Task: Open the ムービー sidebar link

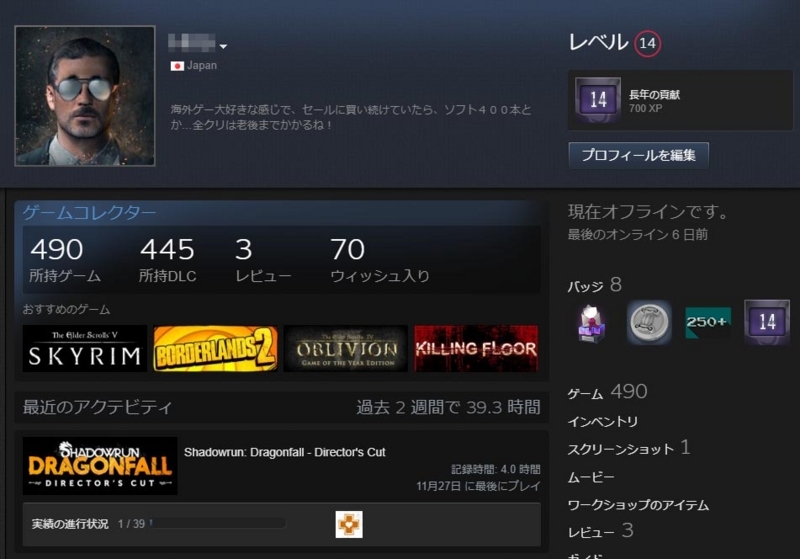Action: click(591, 477)
